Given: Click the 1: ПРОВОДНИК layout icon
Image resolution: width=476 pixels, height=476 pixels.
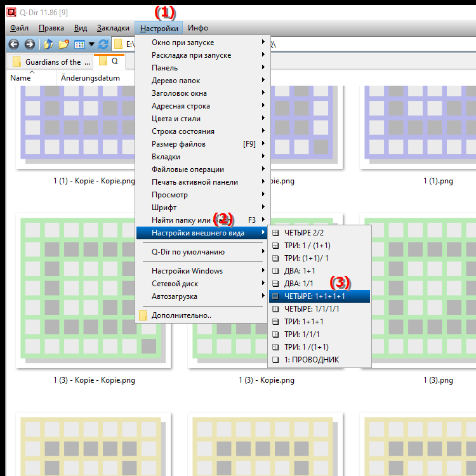Looking at the screenshot, I should (275, 360).
